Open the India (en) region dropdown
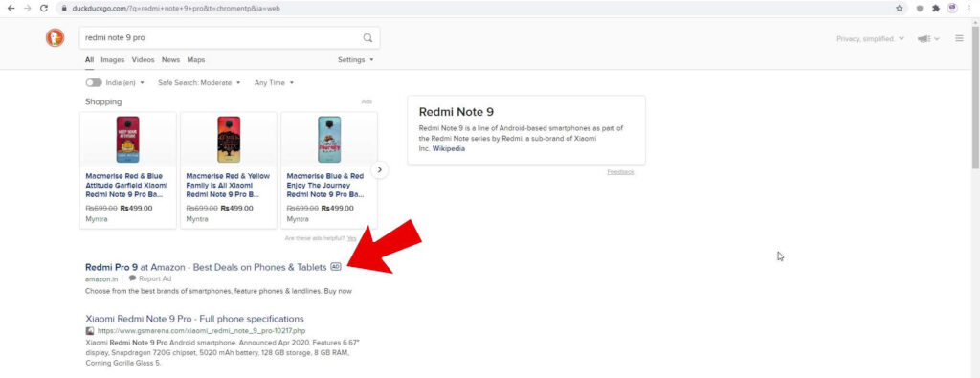 coord(125,82)
